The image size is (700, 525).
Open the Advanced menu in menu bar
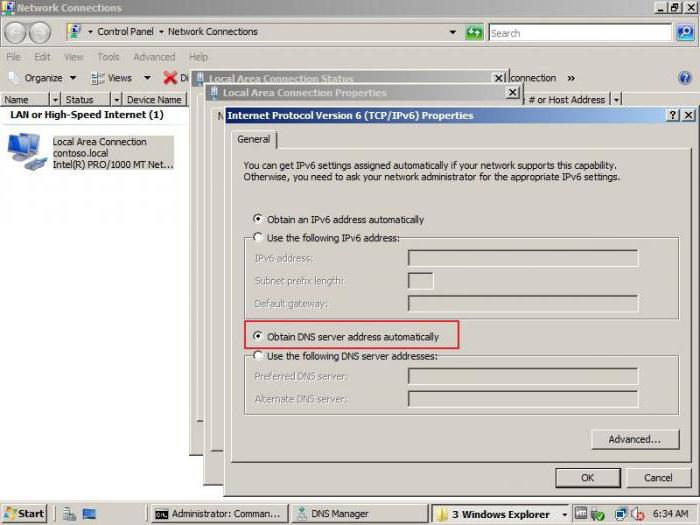154,57
